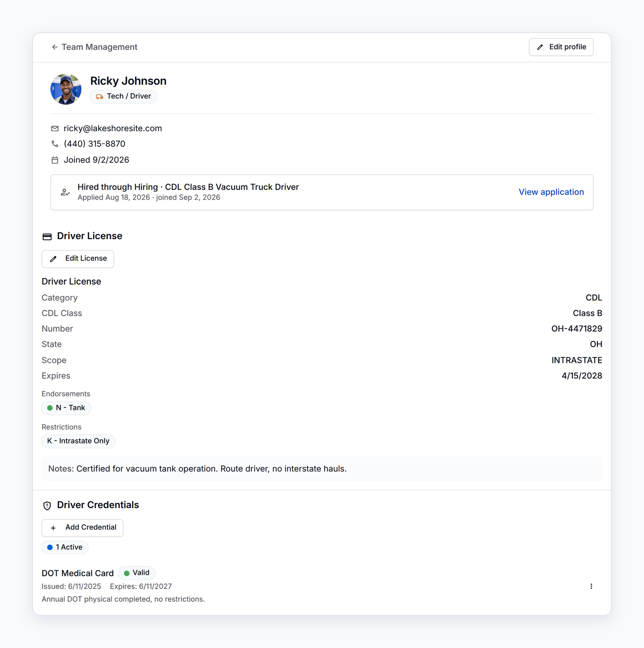Image resolution: width=644 pixels, height=648 pixels.
Task: Click Ricky Johnson's profile photo
Action: (66, 89)
